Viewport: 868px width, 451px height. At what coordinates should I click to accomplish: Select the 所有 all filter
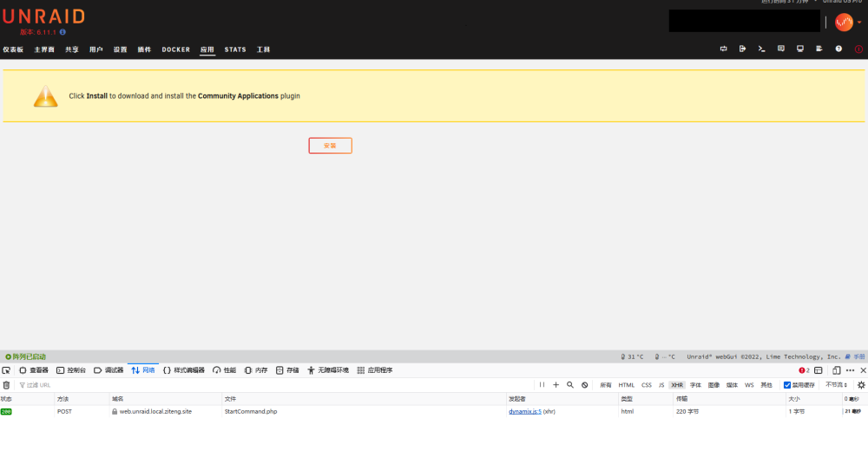(x=606, y=385)
